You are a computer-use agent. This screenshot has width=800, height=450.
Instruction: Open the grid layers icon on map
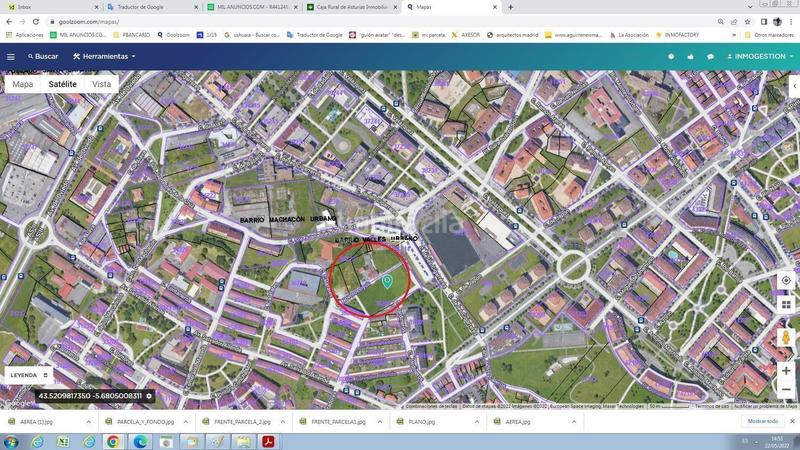pyautogui.click(x=786, y=304)
